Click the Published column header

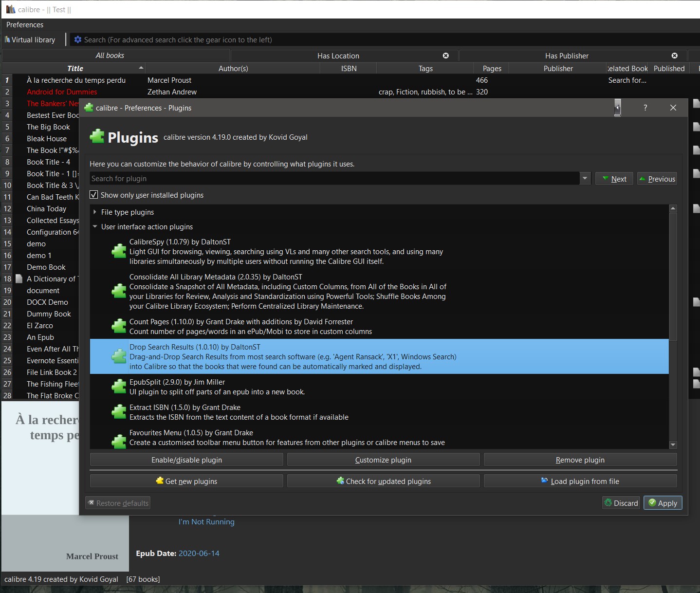coord(669,68)
